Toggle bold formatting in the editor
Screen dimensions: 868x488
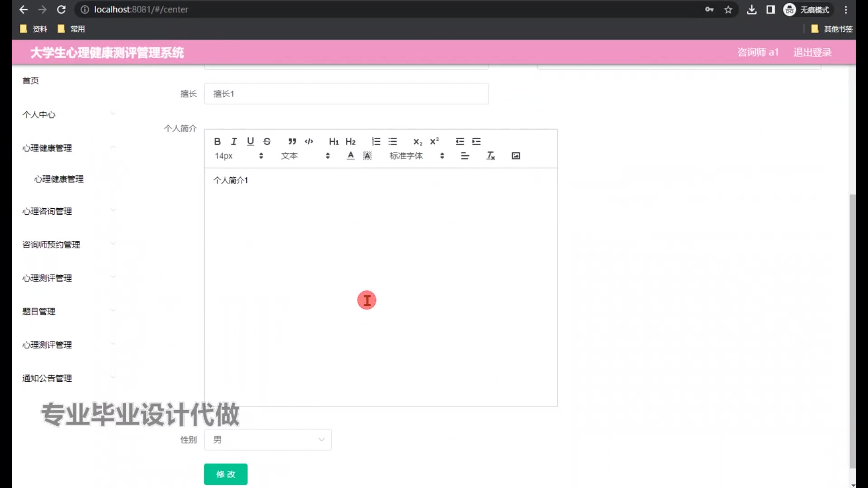[x=217, y=141]
